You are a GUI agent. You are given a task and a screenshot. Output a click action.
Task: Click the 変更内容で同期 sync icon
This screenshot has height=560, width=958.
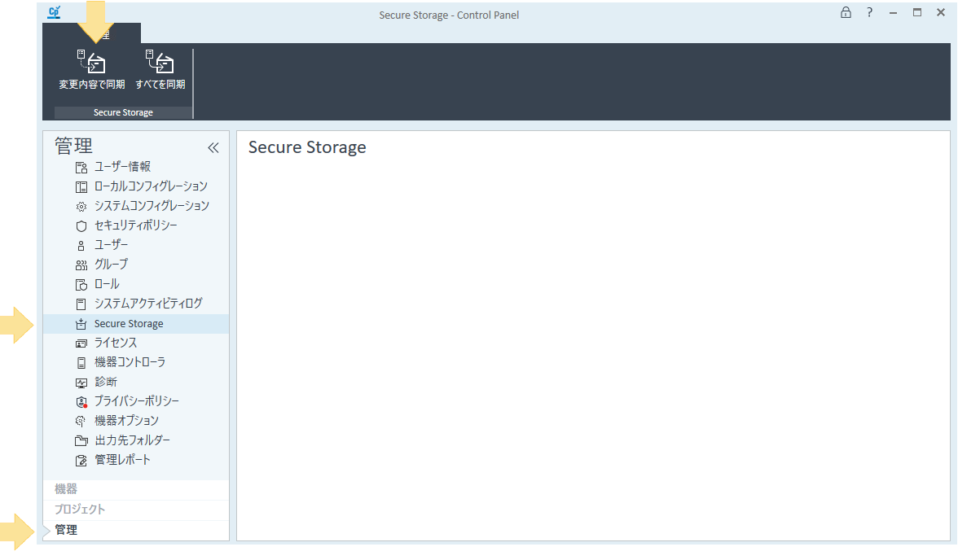click(x=91, y=62)
